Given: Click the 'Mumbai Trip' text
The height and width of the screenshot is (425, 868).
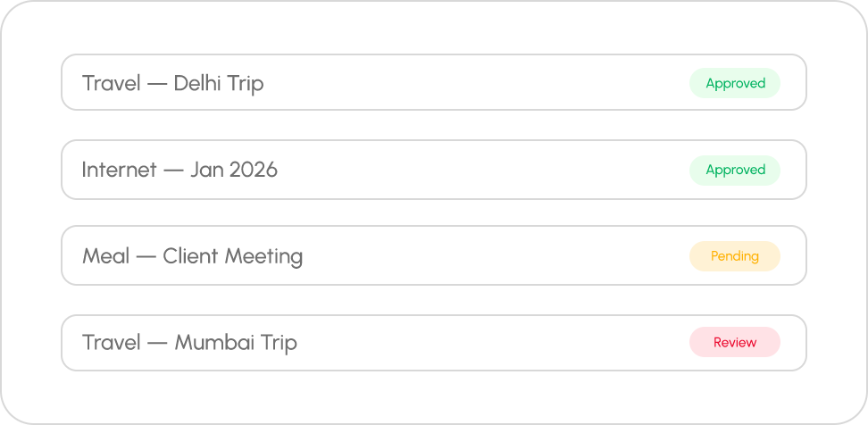Looking at the screenshot, I should pos(236,343).
